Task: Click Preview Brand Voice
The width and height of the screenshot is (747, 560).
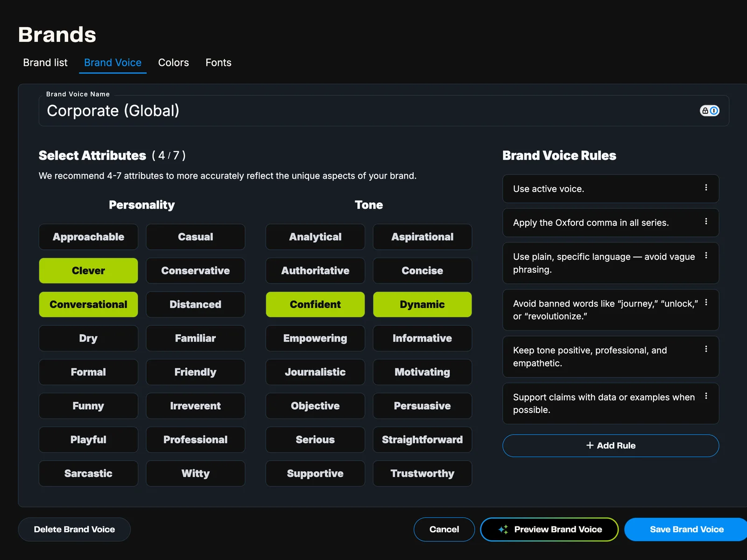Action: point(549,529)
